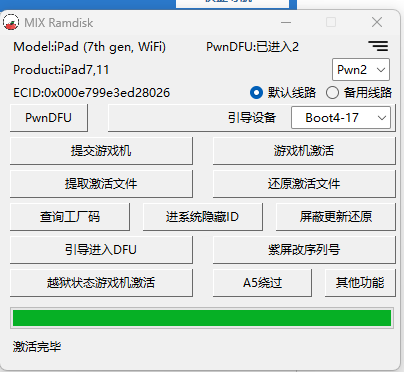Click the 屏蔽更新还原 button
The width and height of the screenshot is (404, 372).
click(x=336, y=217)
